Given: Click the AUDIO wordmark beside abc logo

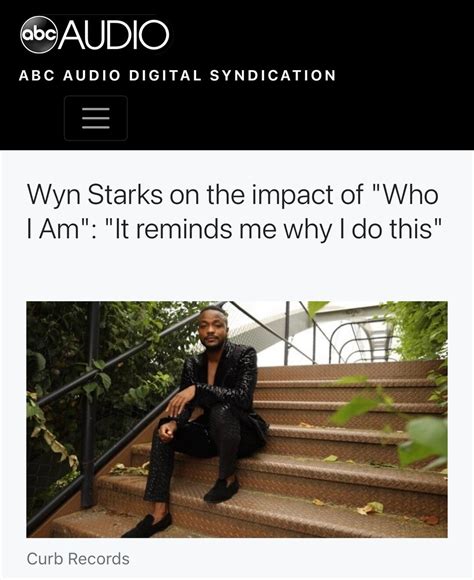Looking at the screenshot, I should tap(114, 34).
